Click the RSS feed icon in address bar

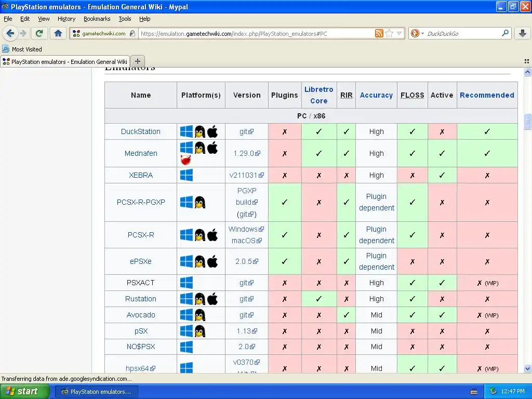pyautogui.click(x=379, y=33)
